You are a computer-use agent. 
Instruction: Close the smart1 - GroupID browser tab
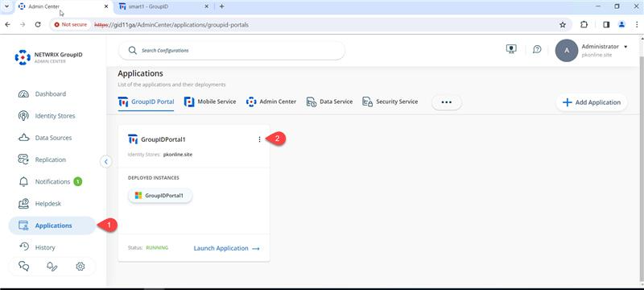[207, 6]
